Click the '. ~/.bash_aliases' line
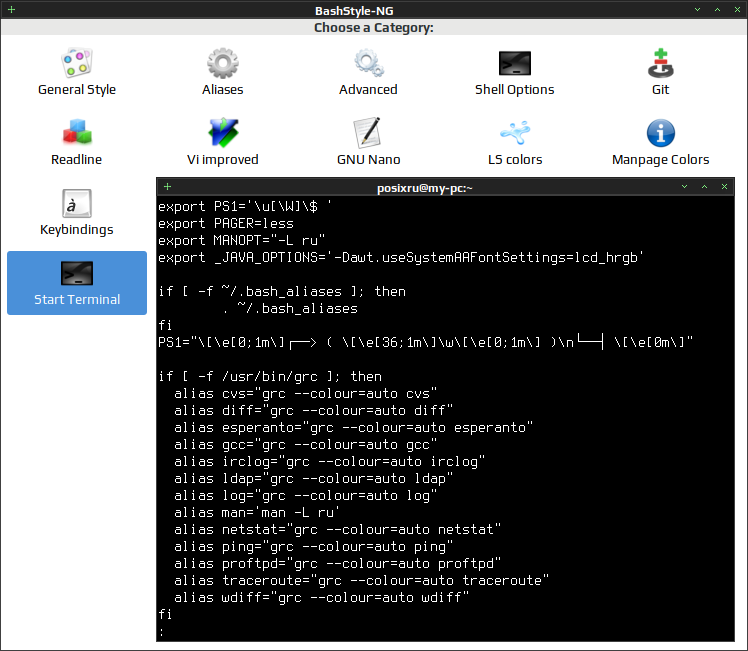This screenshot has height=651, width=748. 290,309
